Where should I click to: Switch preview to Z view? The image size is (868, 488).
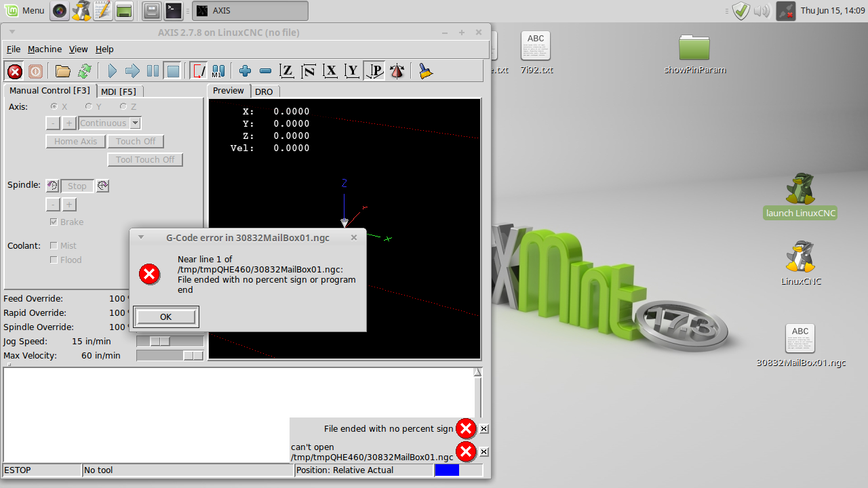click(x=287, y=71)
